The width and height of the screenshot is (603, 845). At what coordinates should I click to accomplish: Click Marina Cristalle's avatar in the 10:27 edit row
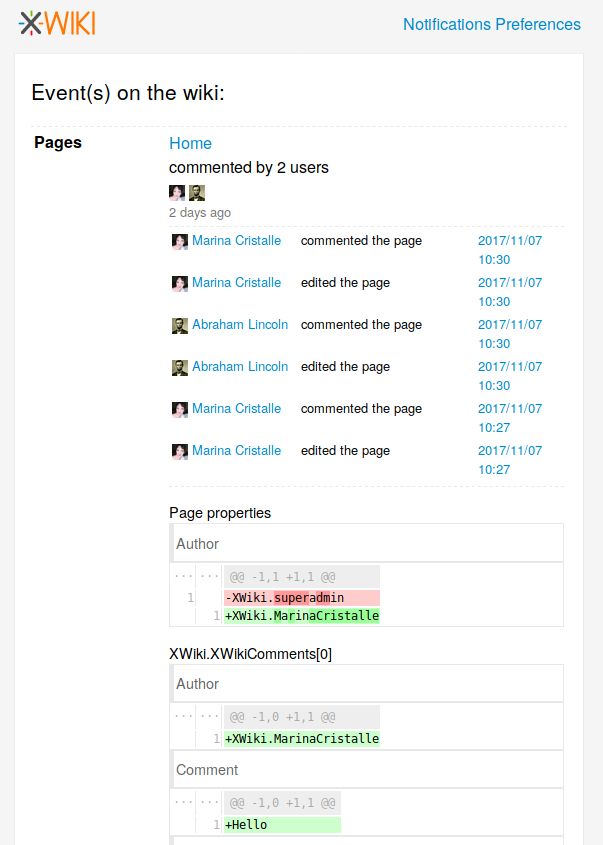[x=180, y=451]
